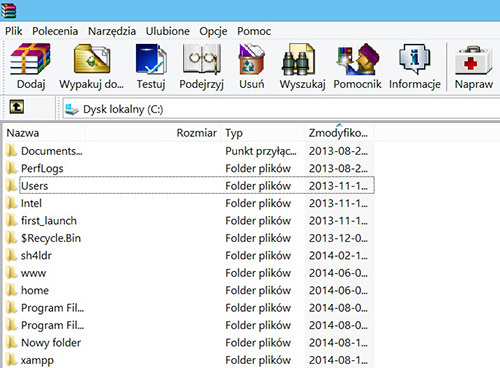
Task: Go up one folder level arrow
Action: [17, 107]
